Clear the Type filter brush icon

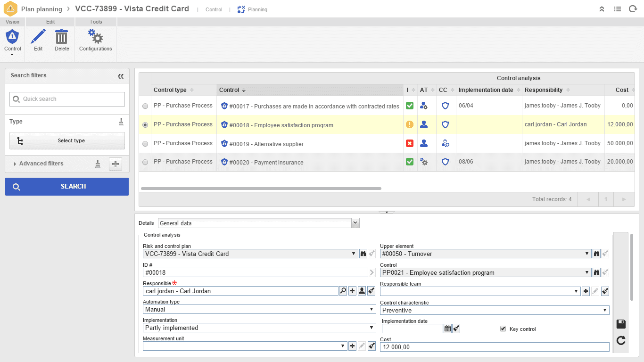point(121,122)
